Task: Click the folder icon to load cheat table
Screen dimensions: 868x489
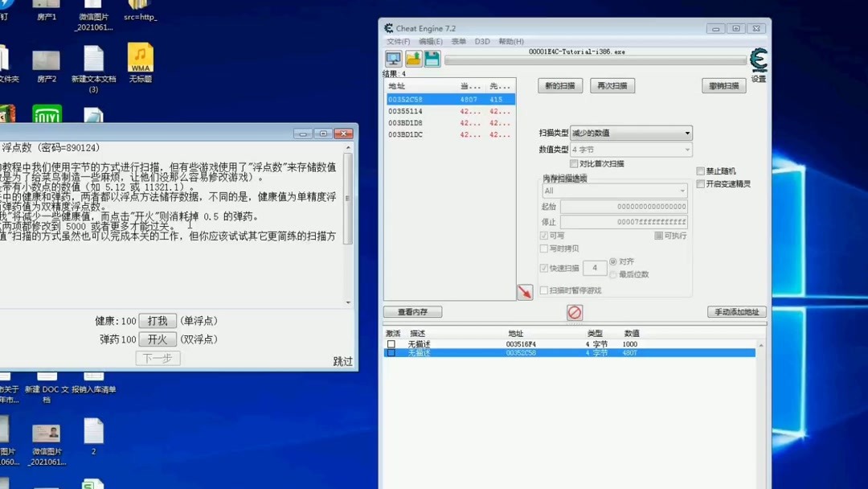Action: 413,58
